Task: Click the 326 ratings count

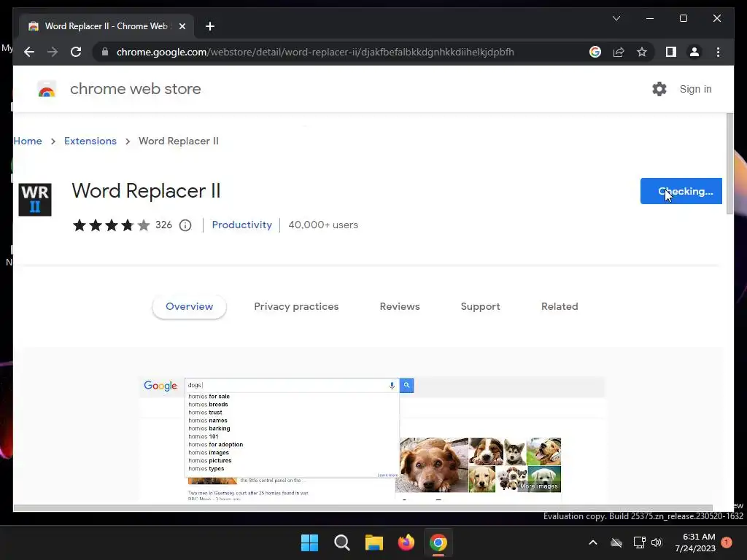Action: [163, 225]
